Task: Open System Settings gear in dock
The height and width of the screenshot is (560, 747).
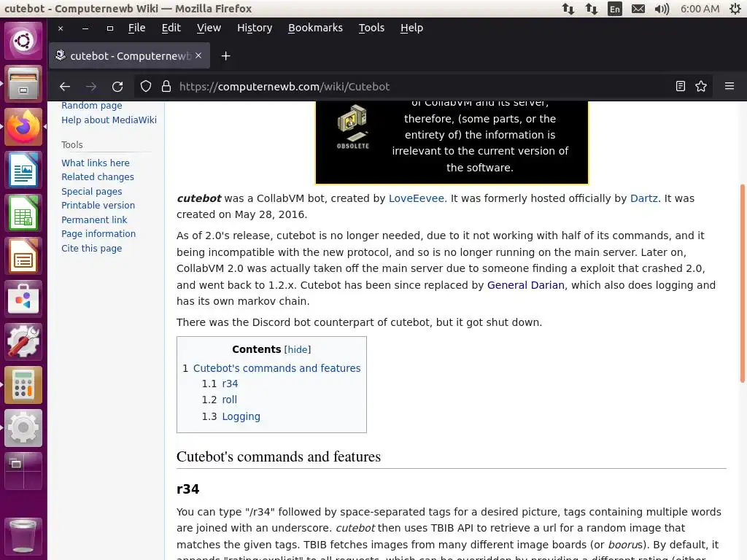Action: pyautogui.click(x=23, y=427)
